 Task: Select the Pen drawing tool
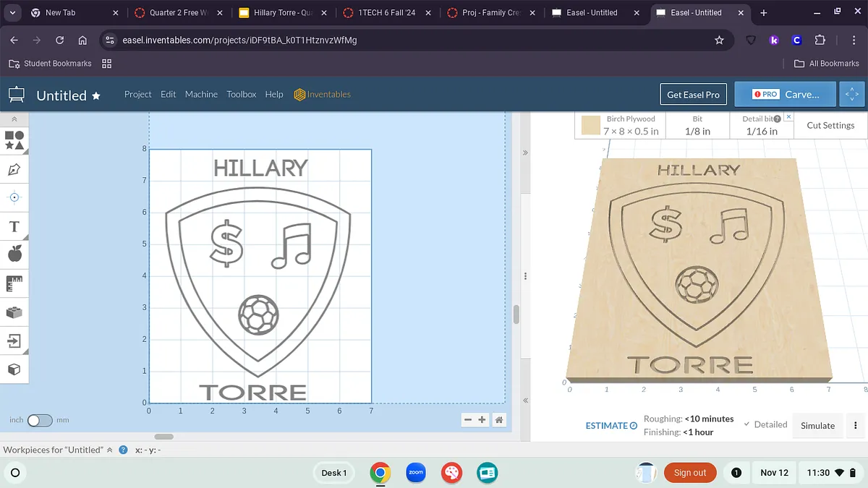coord(14,169)
